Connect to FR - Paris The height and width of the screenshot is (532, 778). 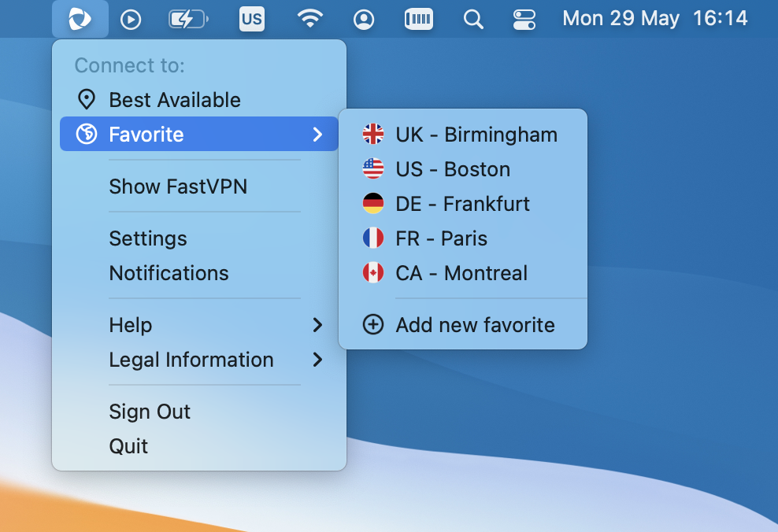(463, 238)
